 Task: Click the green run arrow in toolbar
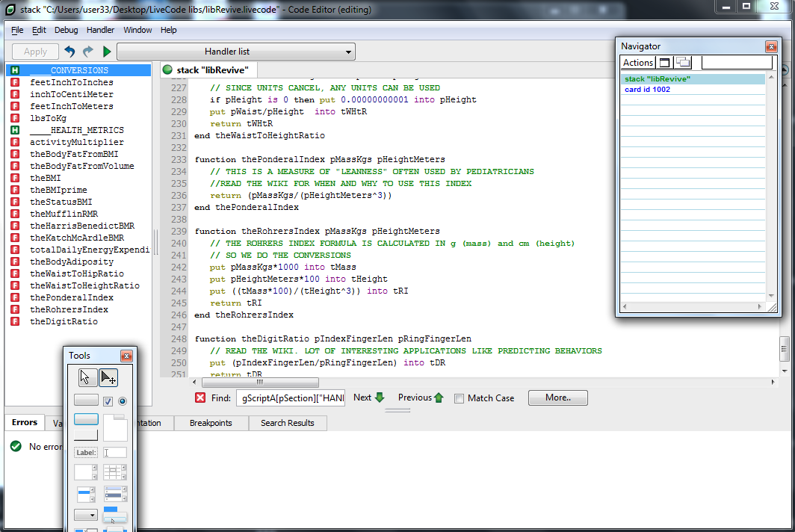click(106, 52)
